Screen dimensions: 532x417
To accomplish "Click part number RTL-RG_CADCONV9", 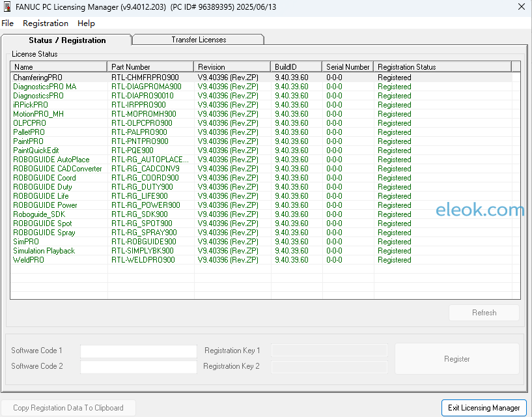I will 145,169.
